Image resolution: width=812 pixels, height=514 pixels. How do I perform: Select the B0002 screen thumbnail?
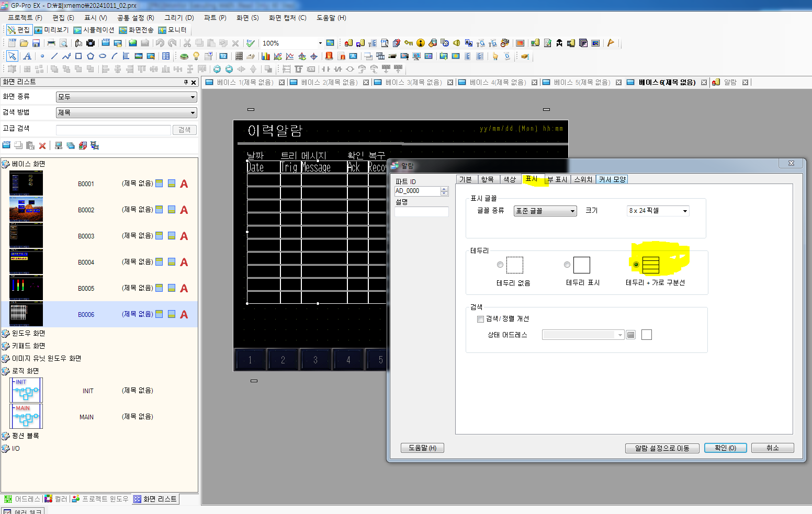tap(26, 210)
